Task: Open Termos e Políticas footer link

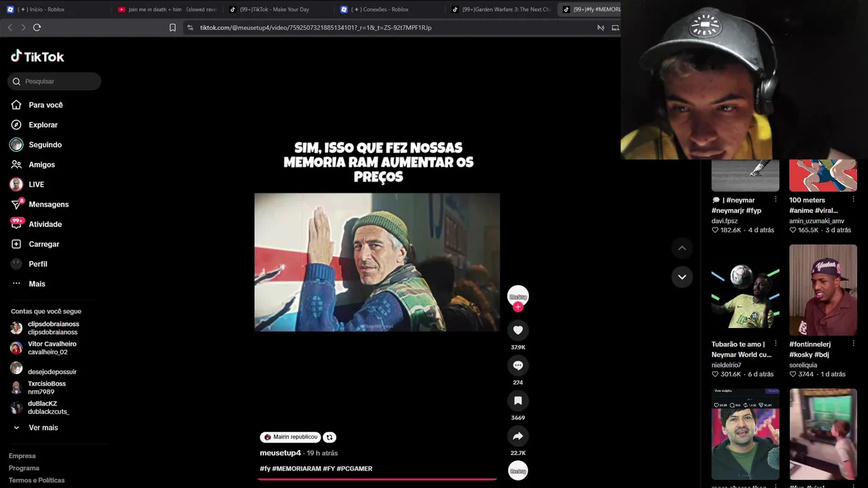Action: point(37,481)
